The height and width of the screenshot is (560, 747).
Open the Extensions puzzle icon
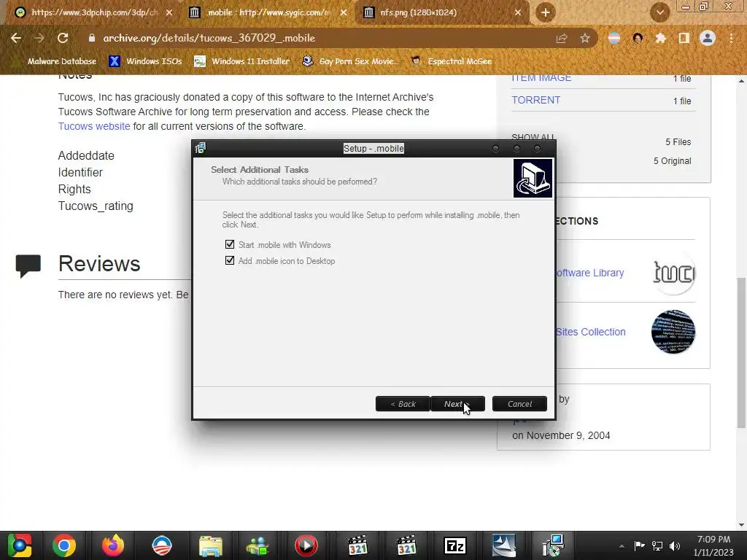(x=661, y=38)
